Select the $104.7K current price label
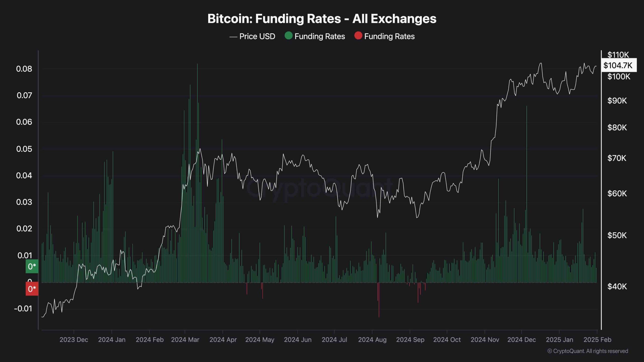 [619, 65]
